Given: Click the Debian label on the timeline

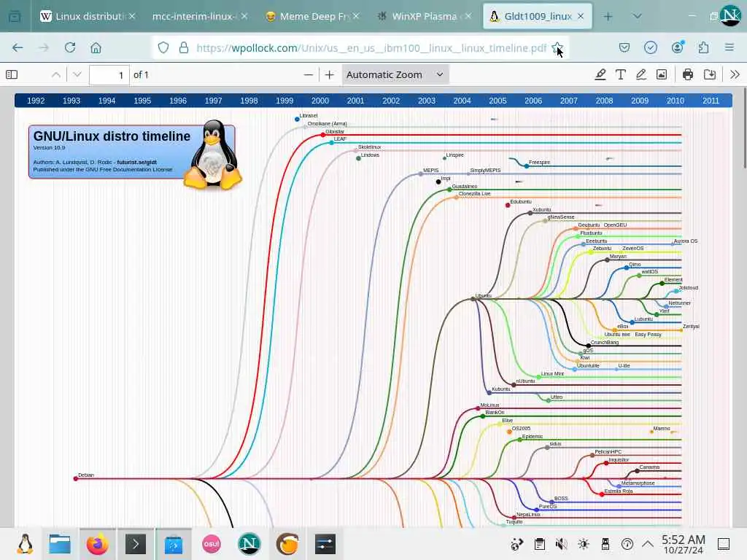Looking at the screenshot, I should click(x=86, y=475).
